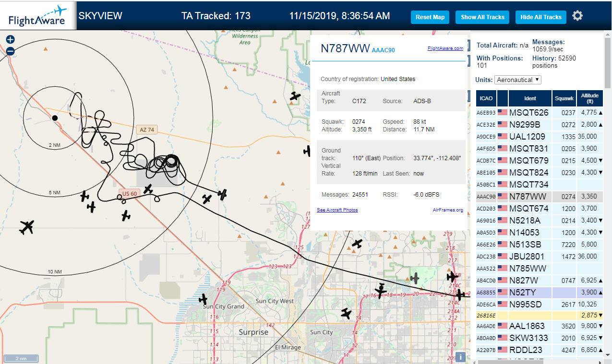Select aircraft icon below Wilderness Area label
Image resolution: width=612 pixels, height=364 pixels.
tap(295, 96)
